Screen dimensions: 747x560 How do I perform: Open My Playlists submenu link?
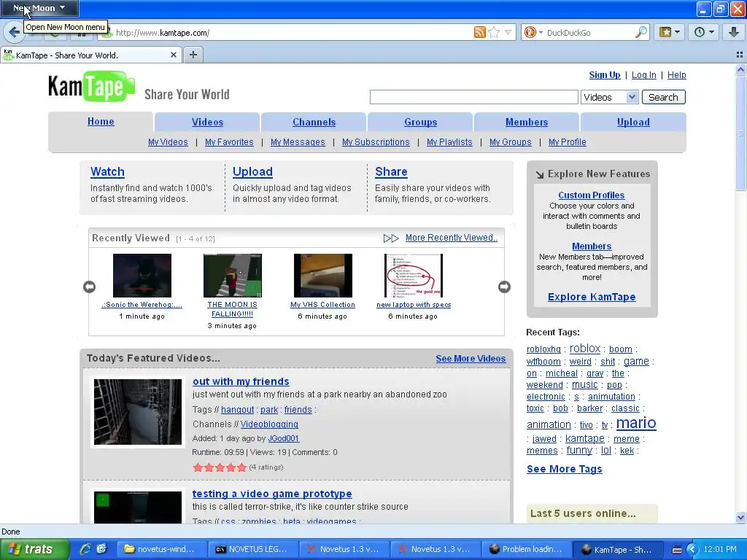(x=449, y=142)
